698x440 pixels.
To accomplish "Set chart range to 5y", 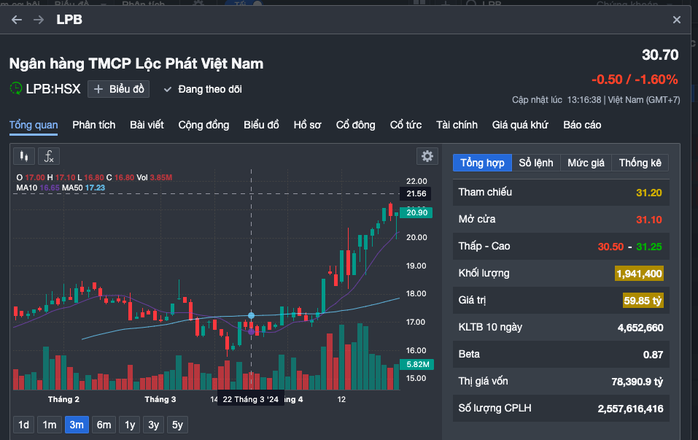I will (x=177, y=425).
